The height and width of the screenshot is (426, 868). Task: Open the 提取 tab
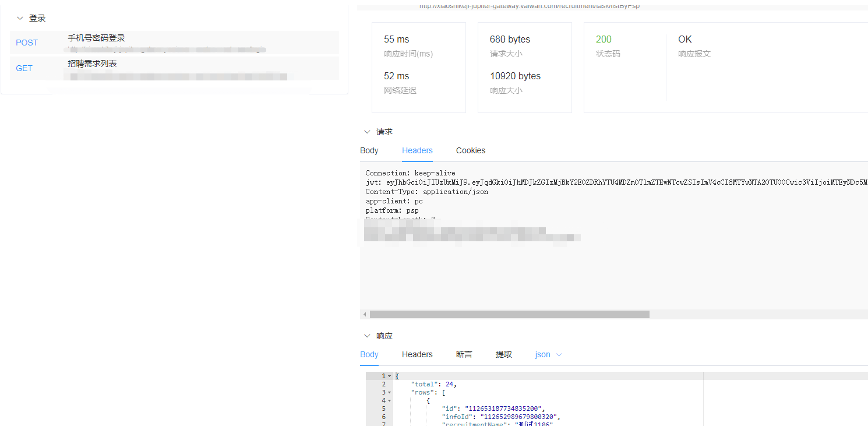(504, 354)
